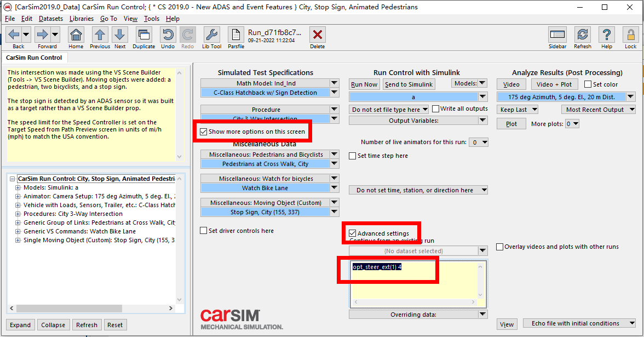
Task: Duplicate the current dataset
Action: point(143,35)
